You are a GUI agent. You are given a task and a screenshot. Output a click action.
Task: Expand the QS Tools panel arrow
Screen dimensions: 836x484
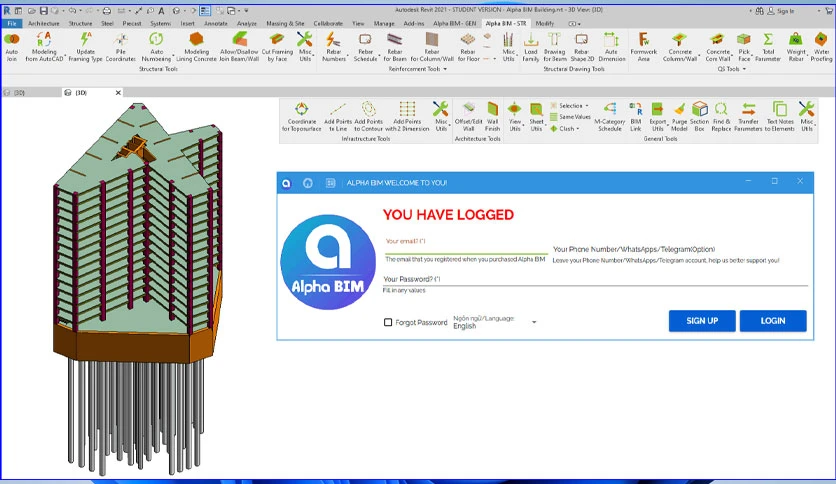[x=744, y=69]
